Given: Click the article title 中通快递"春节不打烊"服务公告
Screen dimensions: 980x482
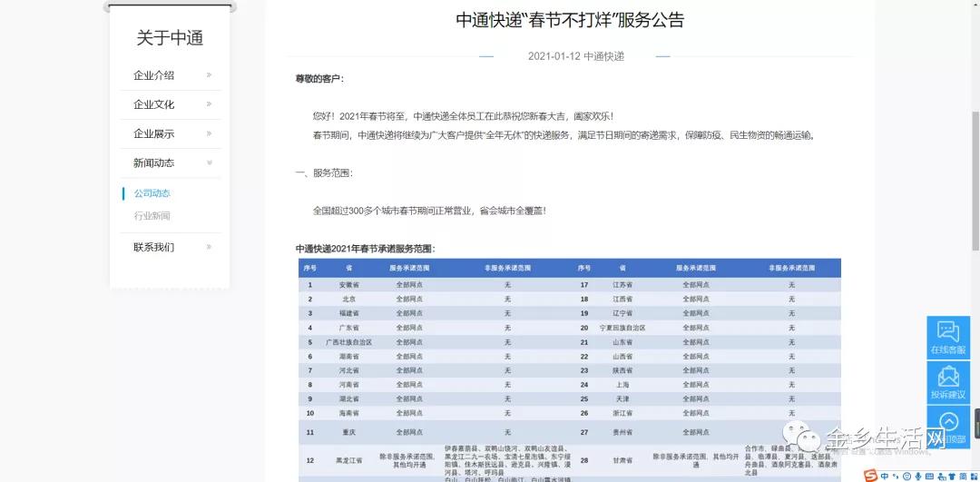Looking at the screenshot, I should [x=570, y=20].
